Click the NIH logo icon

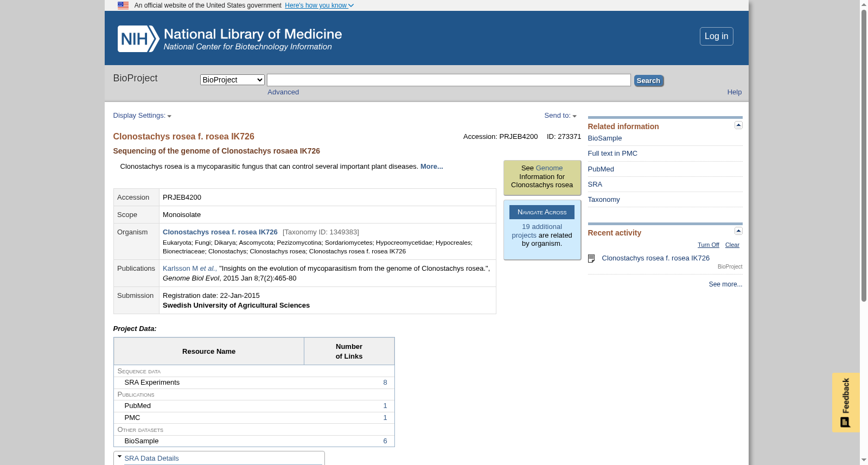pyautogui.click(x=138, y=39)
